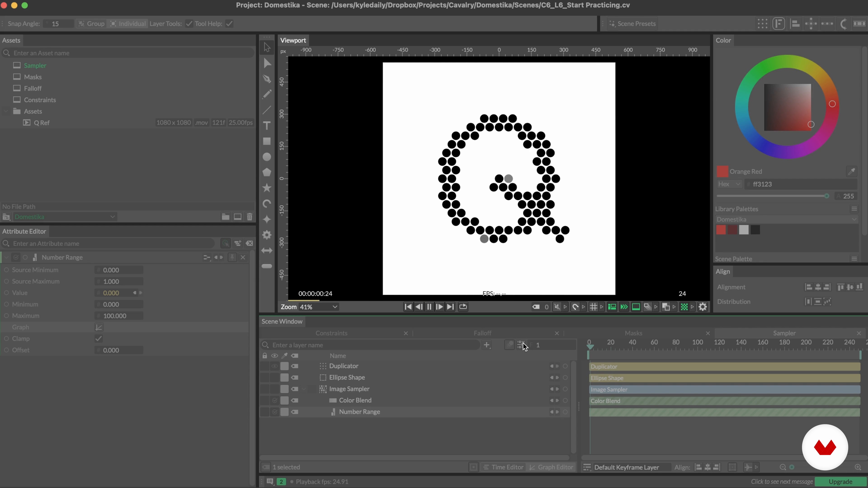The image size is (868, 488).
Task: Open the Zoom 41% dropdown
Action: click(x=319, y=307)
